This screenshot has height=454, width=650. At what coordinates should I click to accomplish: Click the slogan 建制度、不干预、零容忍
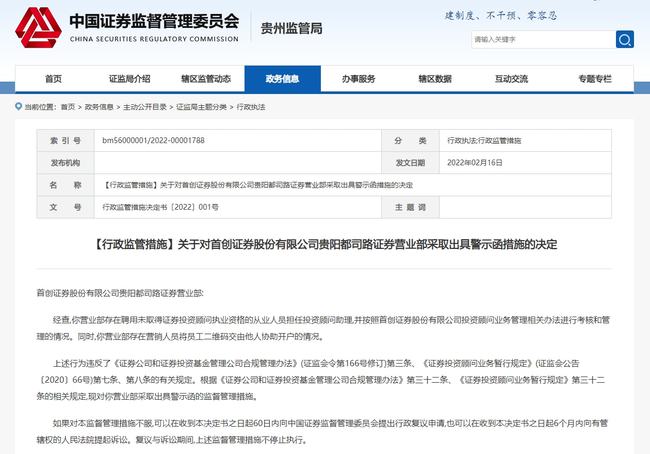(x=501, y=15)
